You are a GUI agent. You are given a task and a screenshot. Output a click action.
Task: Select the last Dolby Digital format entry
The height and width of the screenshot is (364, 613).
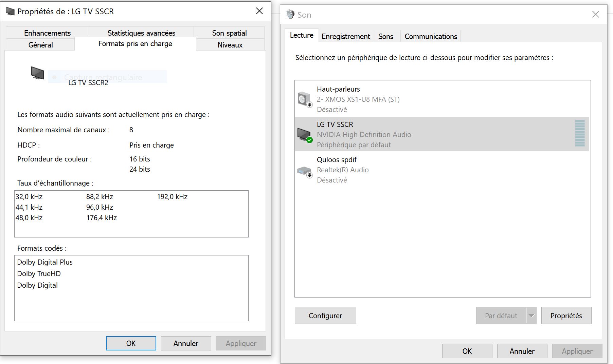(x=37, y=285)
